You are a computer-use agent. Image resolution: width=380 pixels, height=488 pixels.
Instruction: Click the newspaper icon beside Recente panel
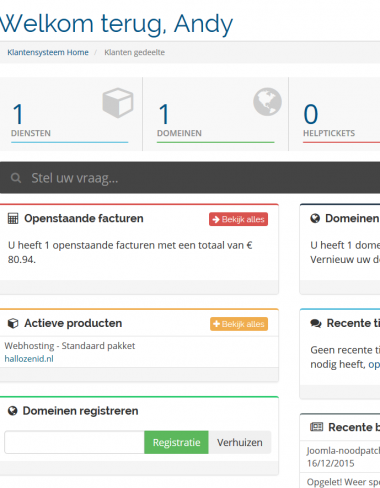316,427
